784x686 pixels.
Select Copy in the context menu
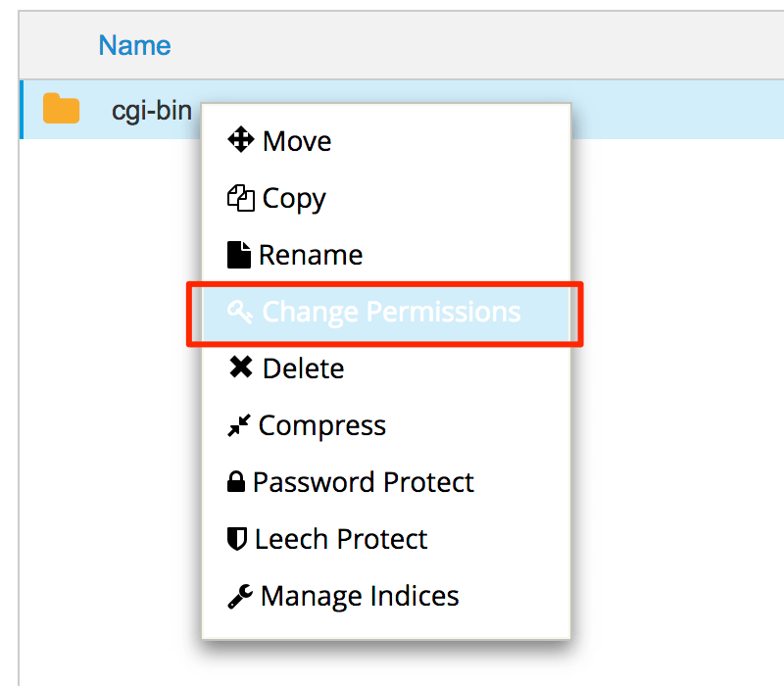click(294, 198)
